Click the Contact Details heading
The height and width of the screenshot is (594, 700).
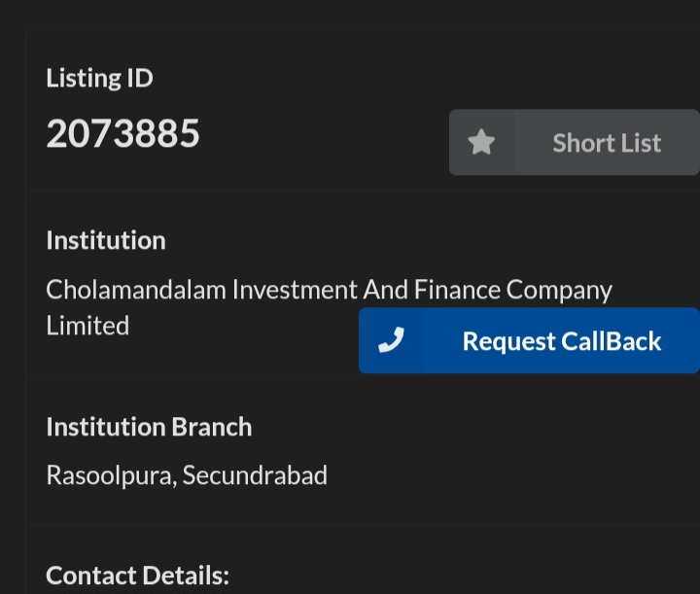point(137,576)
